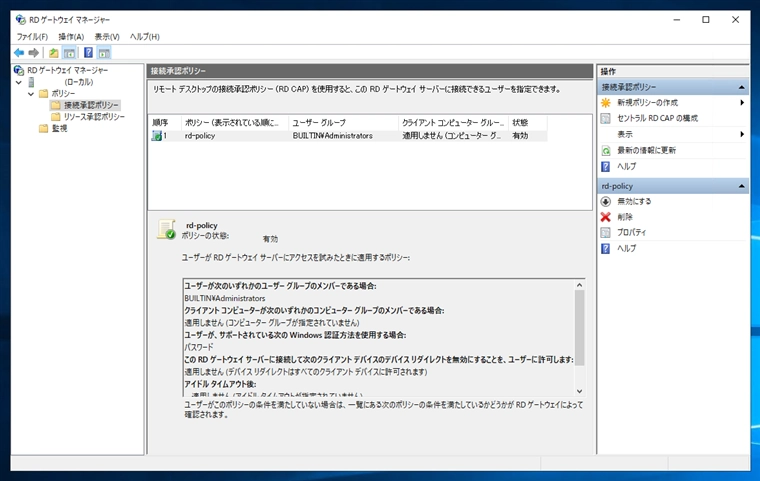Select 接続承認ポリシー in the tree
The height and width of the screenshot is (481, 760).
91,105
